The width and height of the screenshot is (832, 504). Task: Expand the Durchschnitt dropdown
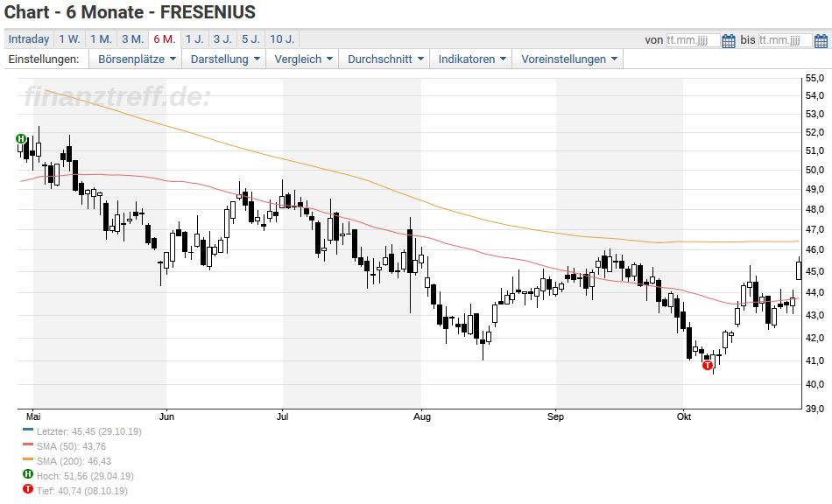pyautogui.click(x=385, y=59)
